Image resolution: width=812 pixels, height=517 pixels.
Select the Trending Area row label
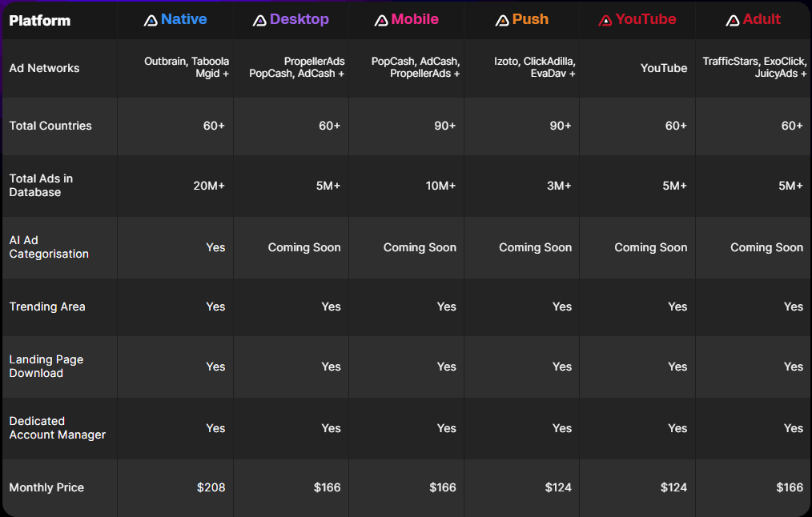47,307
